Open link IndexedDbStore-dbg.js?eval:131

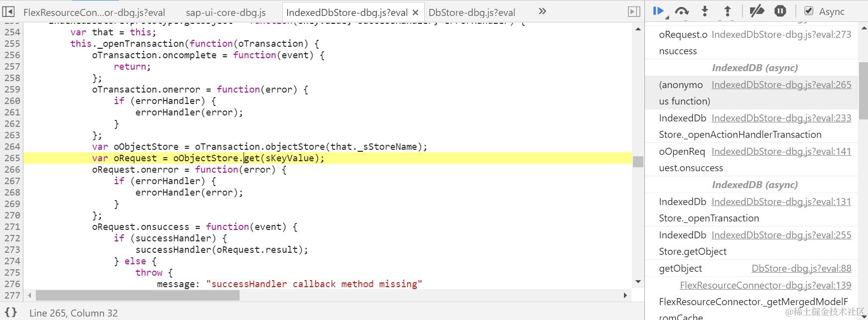pos(781,202)
